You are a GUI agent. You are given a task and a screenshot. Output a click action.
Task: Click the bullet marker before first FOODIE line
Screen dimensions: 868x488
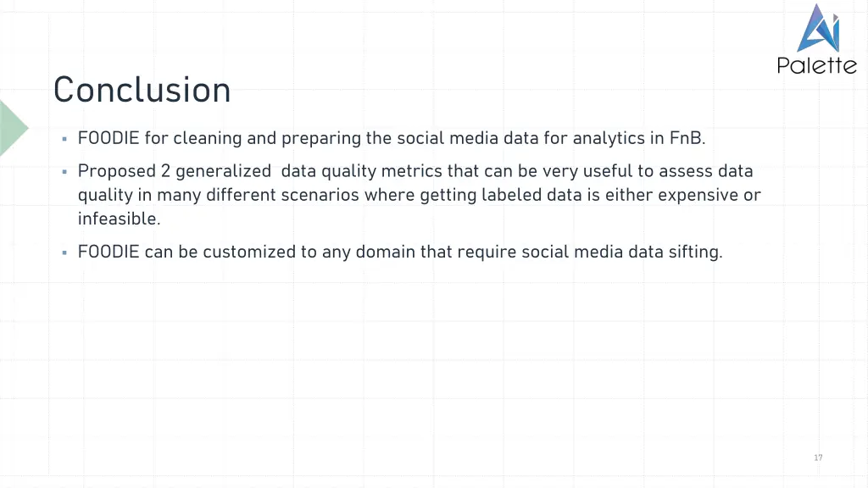[64, 139]
